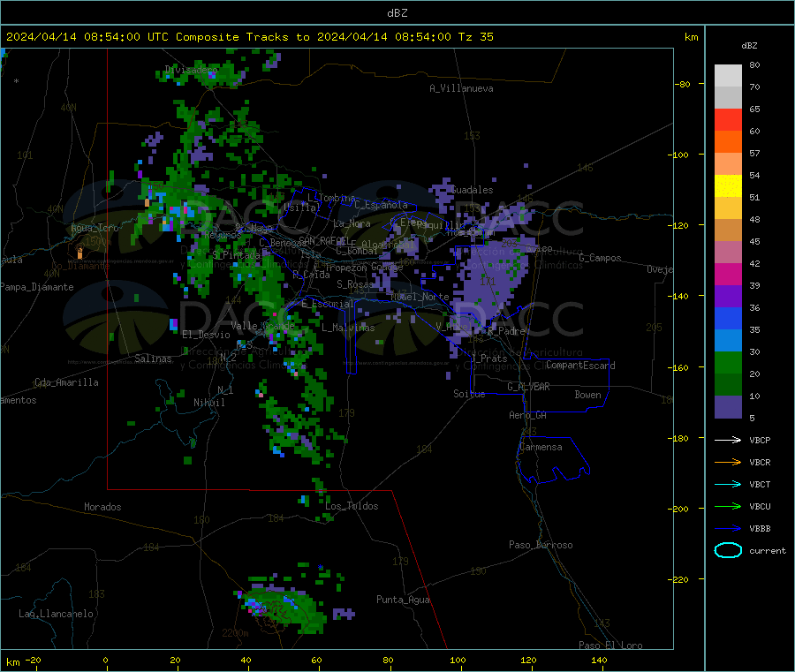This screenshot has width=795, height=672.
Task: Click the 'Tz 35' threshold text
Action: tap(475, 37)
